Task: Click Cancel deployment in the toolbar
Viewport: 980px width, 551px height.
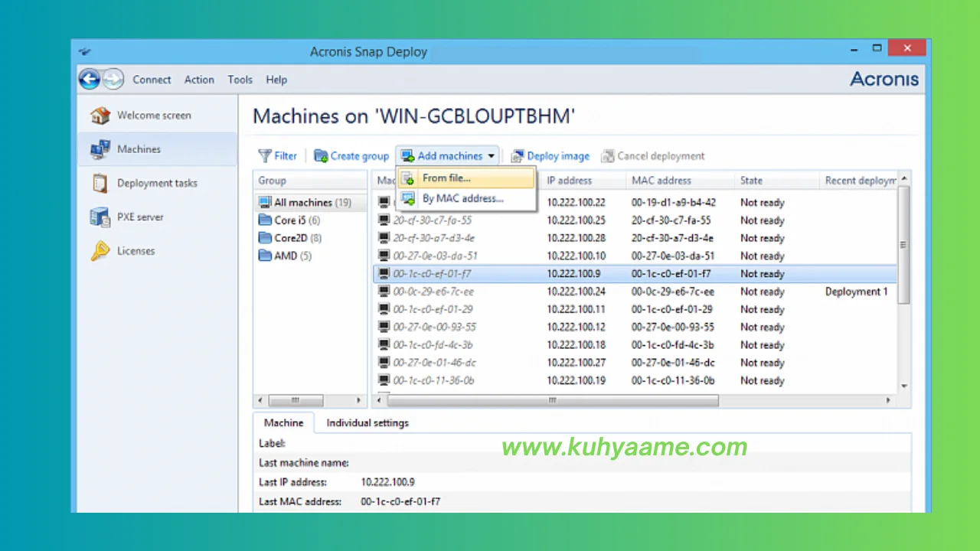Action: [x=653, y=156]
